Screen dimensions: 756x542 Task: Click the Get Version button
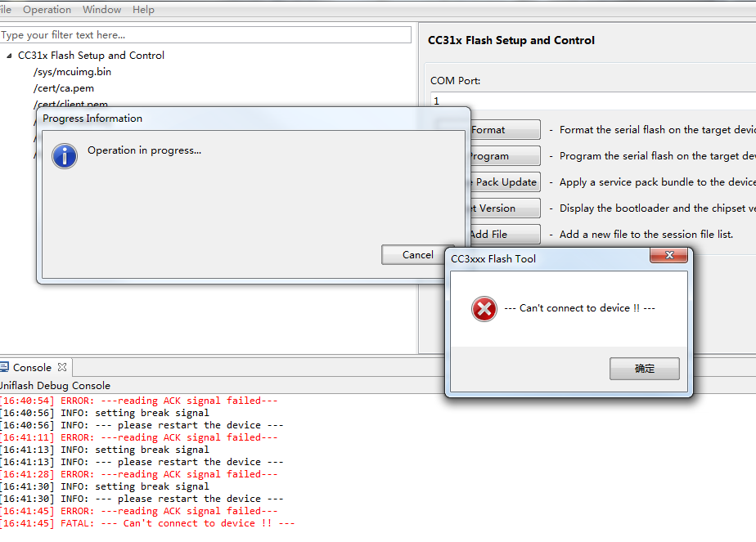click(505, 208)
